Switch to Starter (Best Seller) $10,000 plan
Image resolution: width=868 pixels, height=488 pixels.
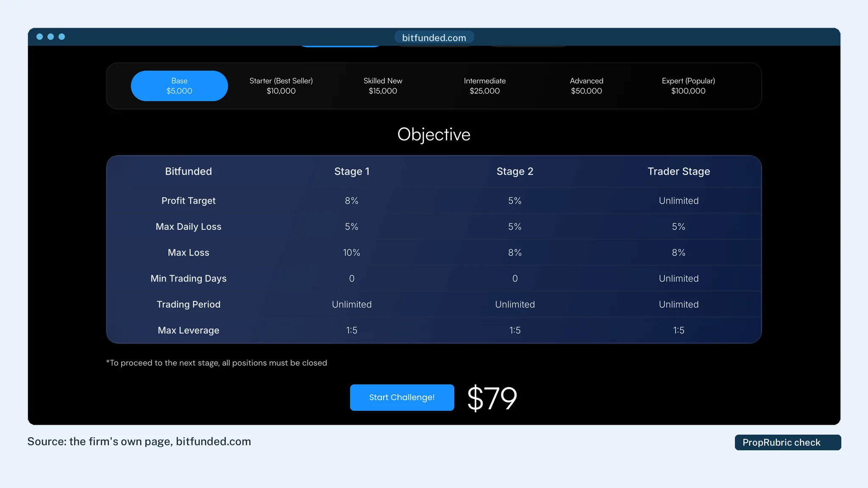point(281,86)
